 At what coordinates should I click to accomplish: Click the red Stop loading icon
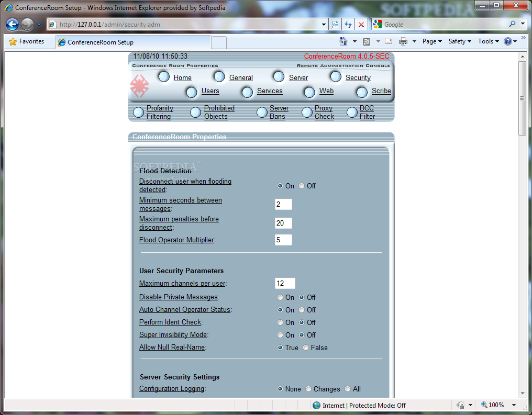[361, 25]
